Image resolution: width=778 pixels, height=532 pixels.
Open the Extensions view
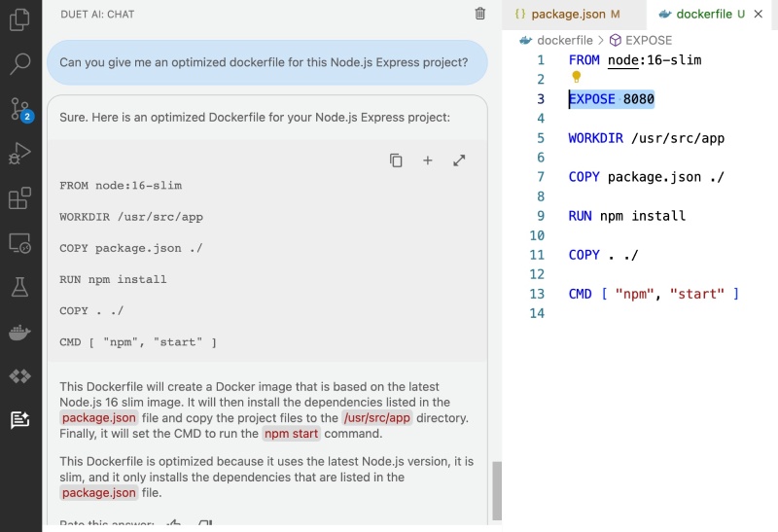click(19, 198)
